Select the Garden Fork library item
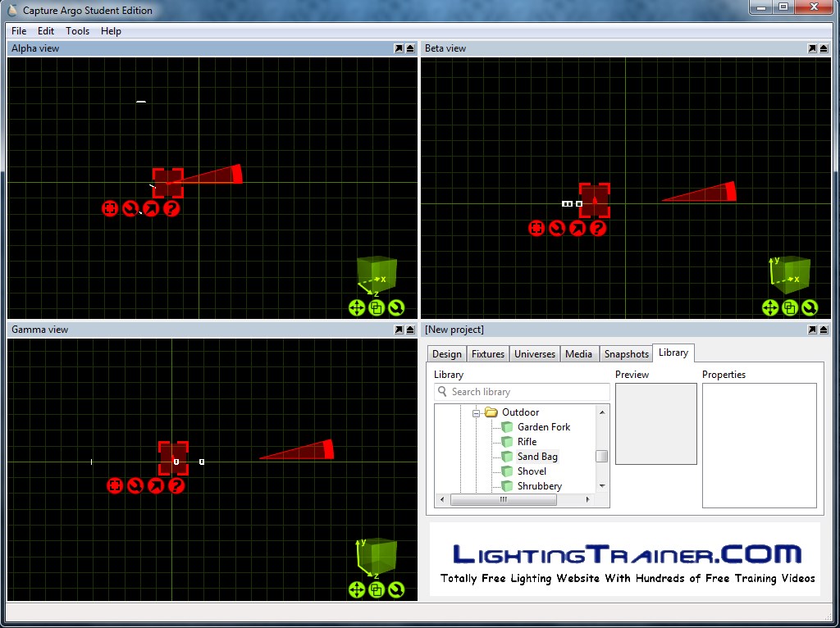This screenshot has height=628, width=840. (x=543, y=427)
